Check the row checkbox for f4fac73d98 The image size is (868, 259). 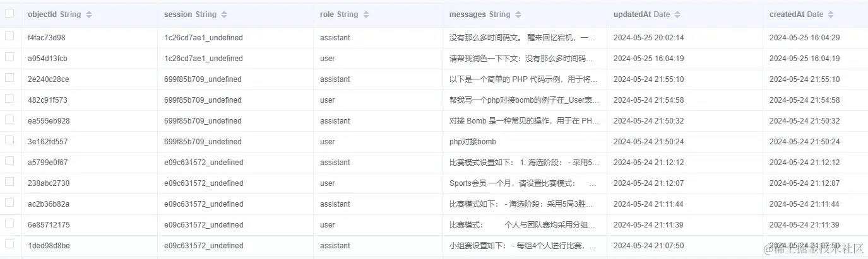tap(9, 37)
